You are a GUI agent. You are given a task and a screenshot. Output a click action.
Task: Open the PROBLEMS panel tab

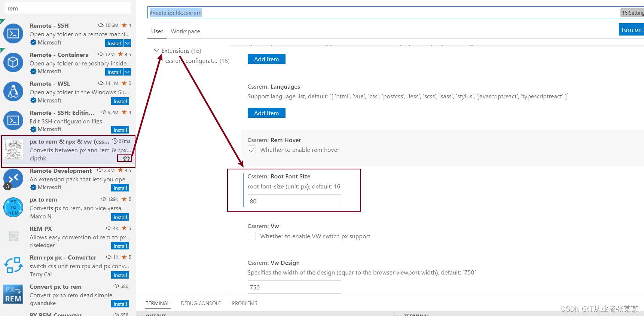coord(244,303)
